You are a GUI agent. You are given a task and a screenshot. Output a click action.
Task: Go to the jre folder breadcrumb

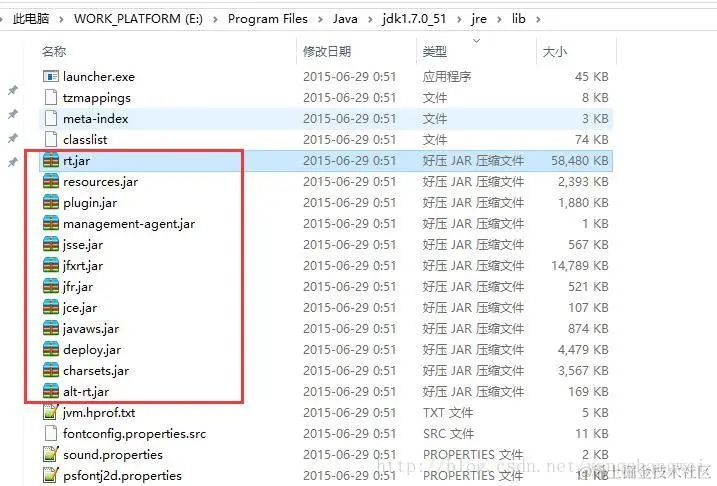[479, 19]
